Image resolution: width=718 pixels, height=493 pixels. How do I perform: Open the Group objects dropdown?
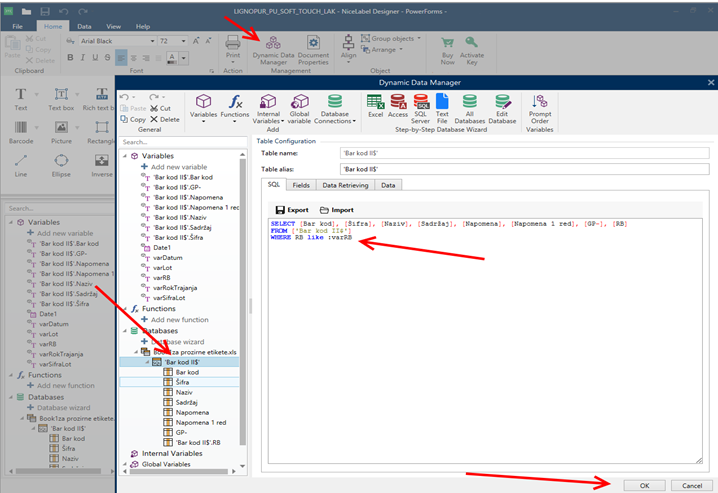click(x=391, y=38)
